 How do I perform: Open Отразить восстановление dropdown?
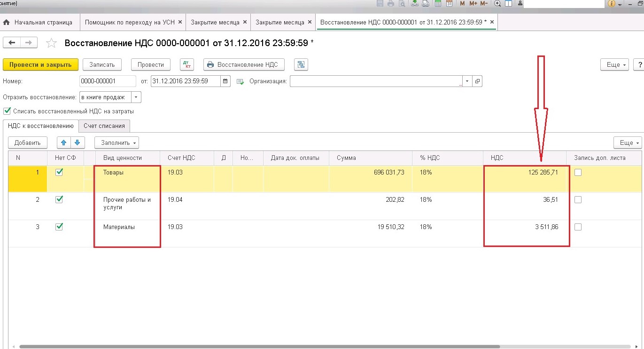click(136, 97)
